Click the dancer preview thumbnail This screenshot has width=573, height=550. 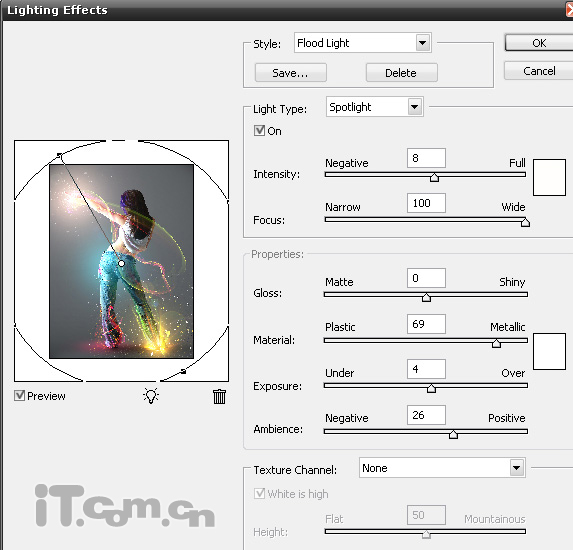point(121,261)
